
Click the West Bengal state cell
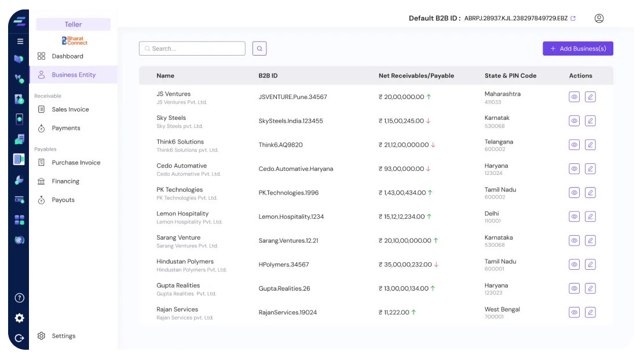point(502,309)
